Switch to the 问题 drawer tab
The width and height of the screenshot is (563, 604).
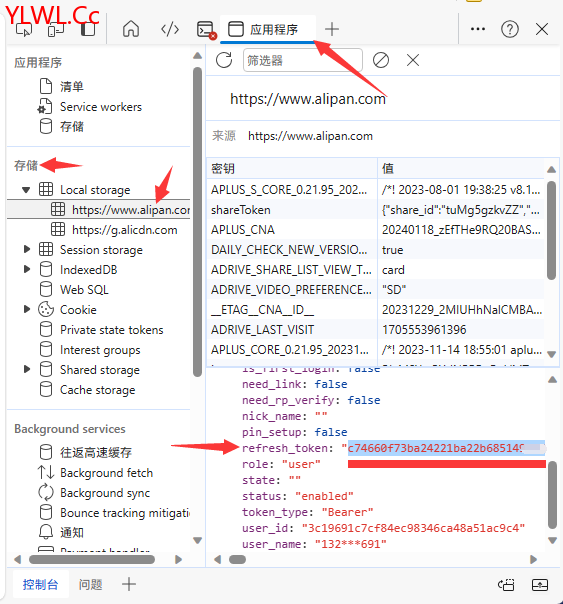point(90,584)
